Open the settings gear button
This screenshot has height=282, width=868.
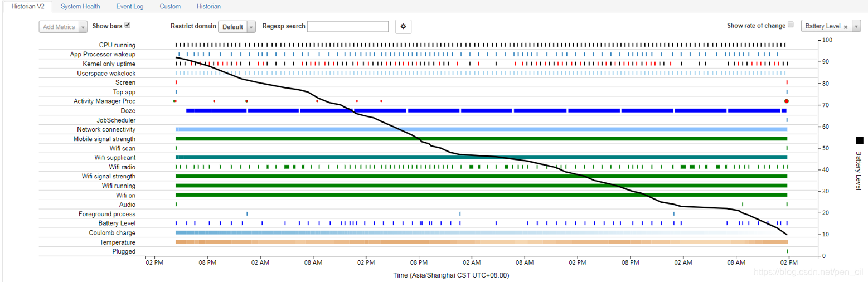tap(404, 26)
